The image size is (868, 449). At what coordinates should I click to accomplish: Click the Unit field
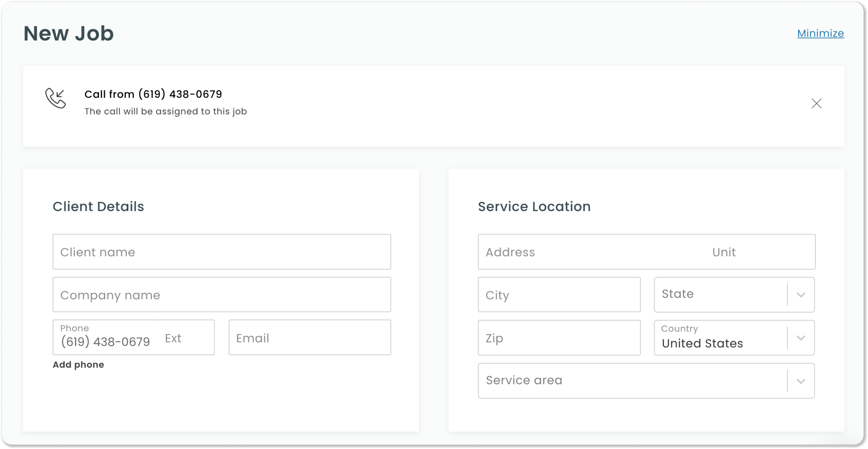coord(759,252)
